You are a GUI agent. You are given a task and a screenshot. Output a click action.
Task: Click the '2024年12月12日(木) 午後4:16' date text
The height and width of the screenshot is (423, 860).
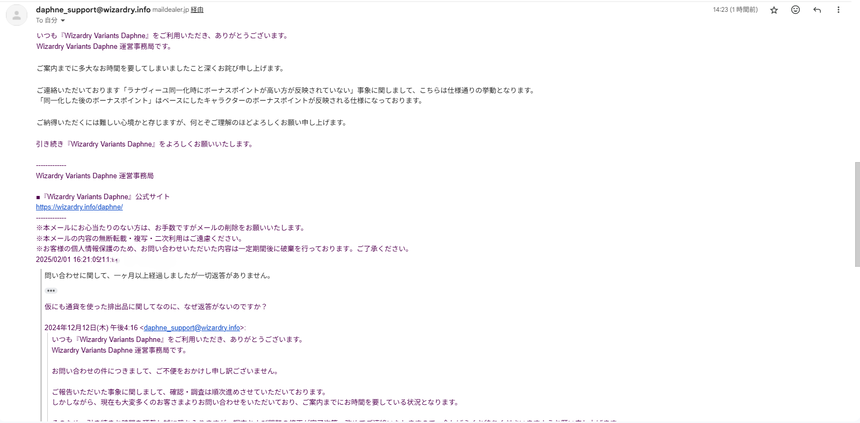(91, 328)
